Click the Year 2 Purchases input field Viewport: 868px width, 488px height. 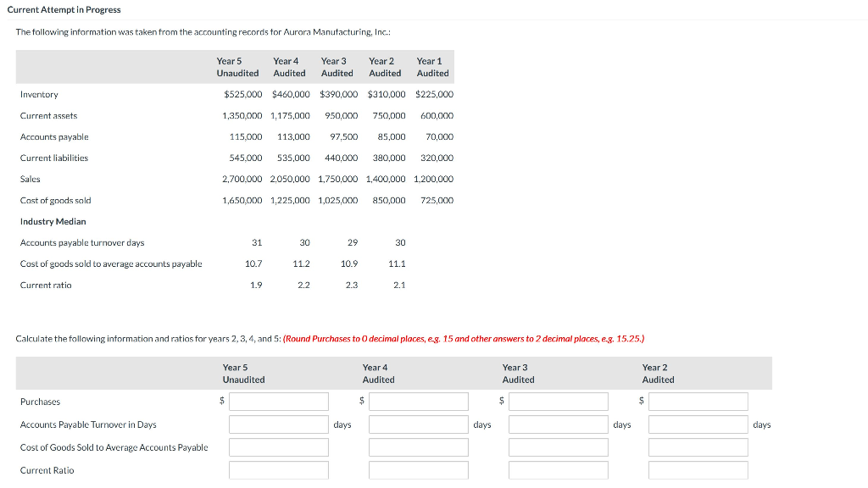(x=698, y=401)
